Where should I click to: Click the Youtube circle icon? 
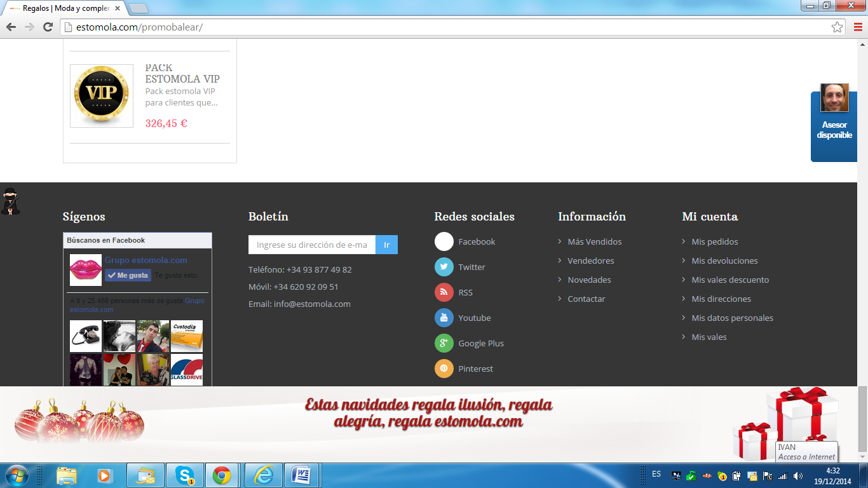coord(444,318)
